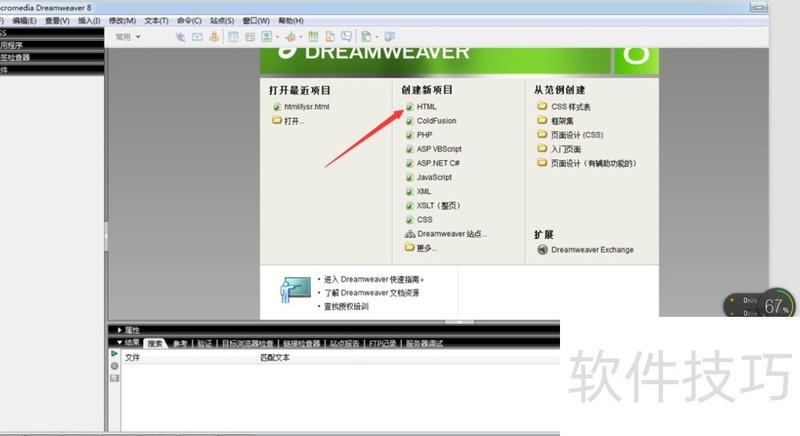Open the 插入(I) menu
The width and height of the screenshot is (800, 436).
click(x=89, y=20)
